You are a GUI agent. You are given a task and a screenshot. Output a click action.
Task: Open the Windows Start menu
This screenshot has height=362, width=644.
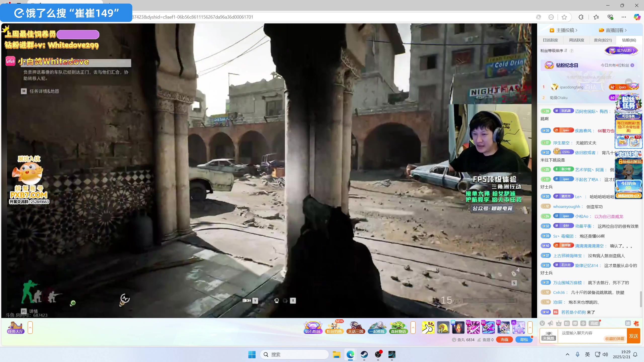click(x=252, y=354)
